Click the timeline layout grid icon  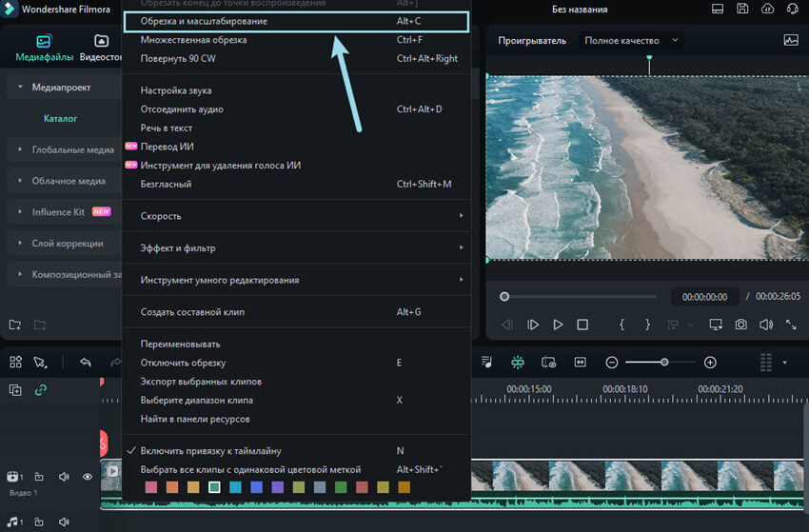[x=15, y=363]
